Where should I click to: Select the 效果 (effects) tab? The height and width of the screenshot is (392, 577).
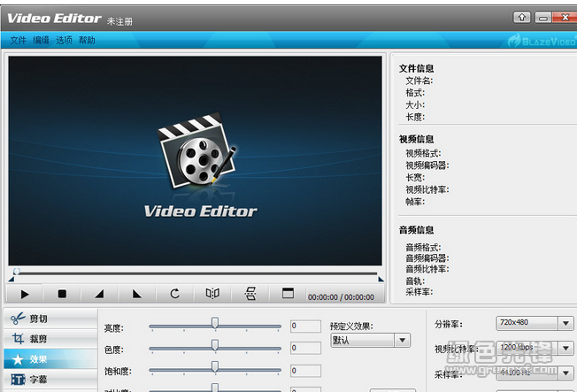coord(50,359)
